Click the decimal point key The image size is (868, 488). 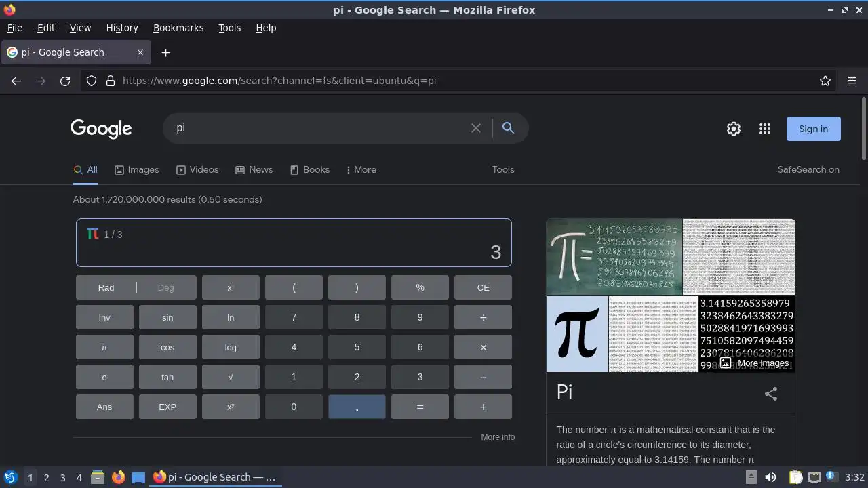357,407
